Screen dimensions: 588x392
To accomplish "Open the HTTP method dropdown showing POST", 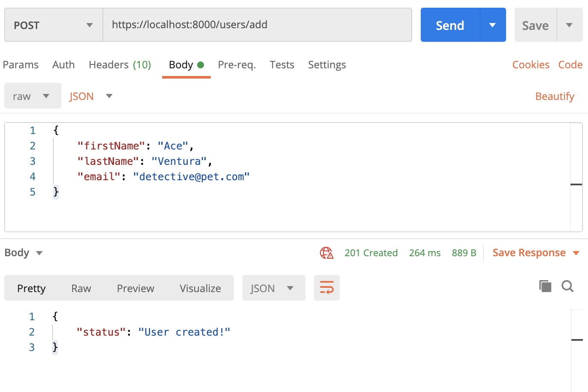I will (54, 25).
